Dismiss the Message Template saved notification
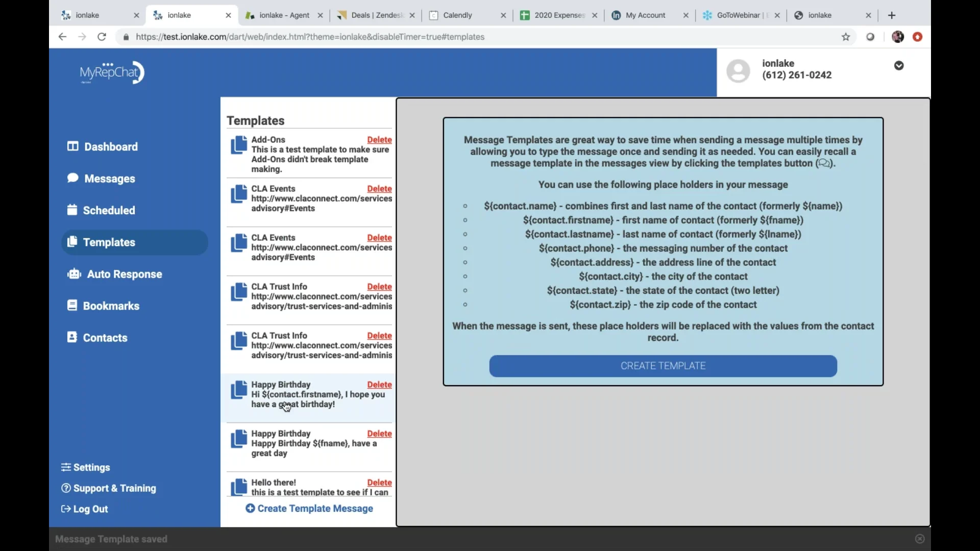This screenshot has width=980, height=551. [920, 539]
